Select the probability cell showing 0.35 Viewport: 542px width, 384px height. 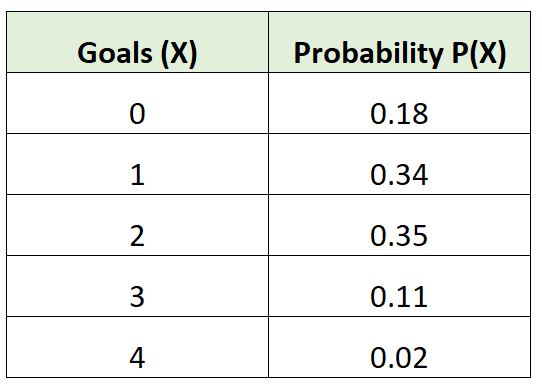coord(399,225)
